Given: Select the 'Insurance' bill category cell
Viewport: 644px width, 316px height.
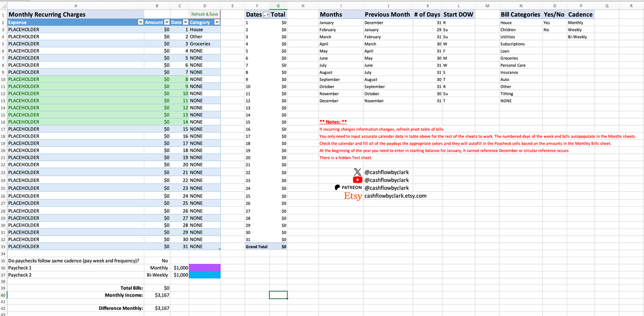Looking at the screenshot, I should [521, 72].
